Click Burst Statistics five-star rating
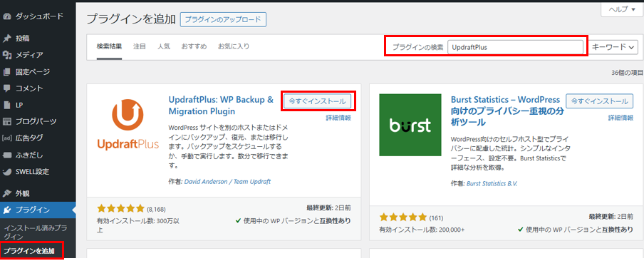Image resolution: width=644 pixels, height=261 pixels. click(x=403, y=217)
